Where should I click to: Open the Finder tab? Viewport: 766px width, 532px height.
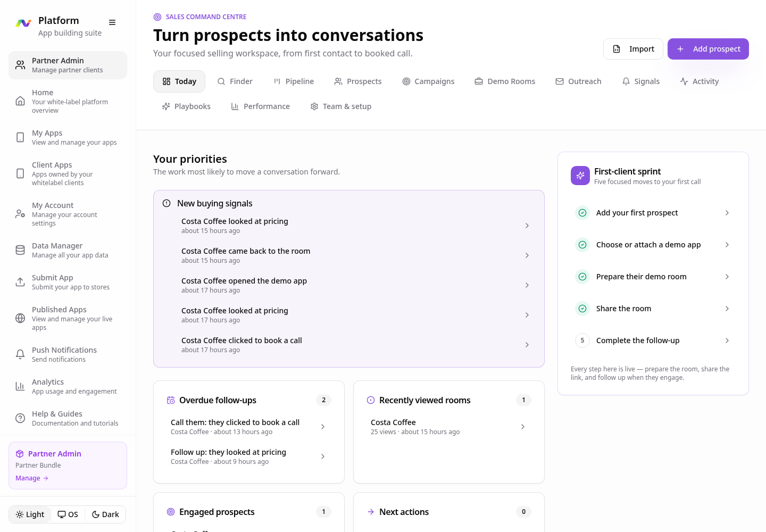(x=235, y=81)
